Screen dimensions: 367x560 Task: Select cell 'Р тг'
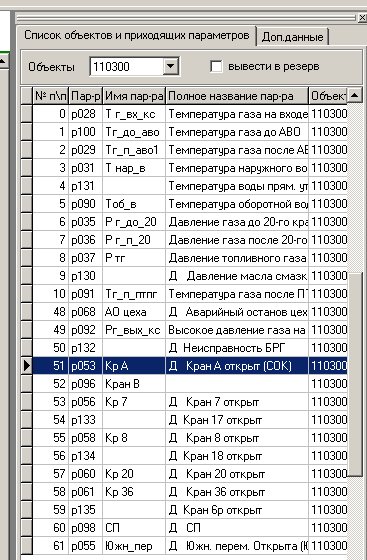tap(134, 258)
